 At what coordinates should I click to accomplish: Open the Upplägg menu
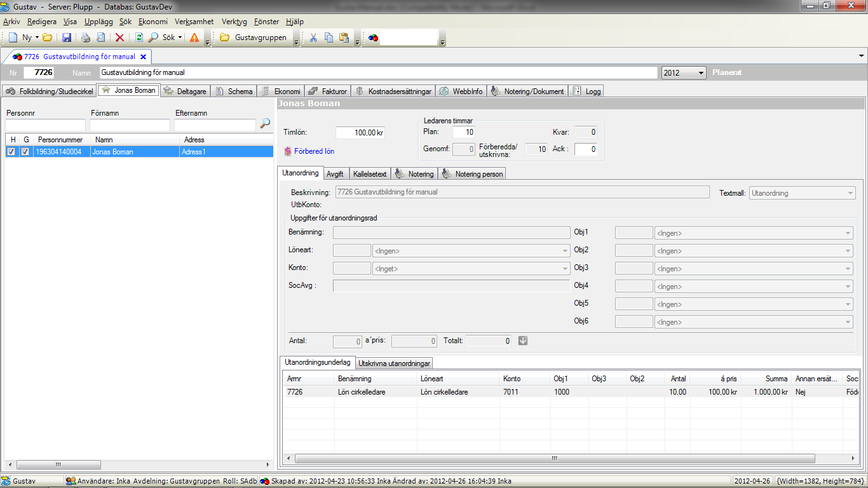pos(98,21)
